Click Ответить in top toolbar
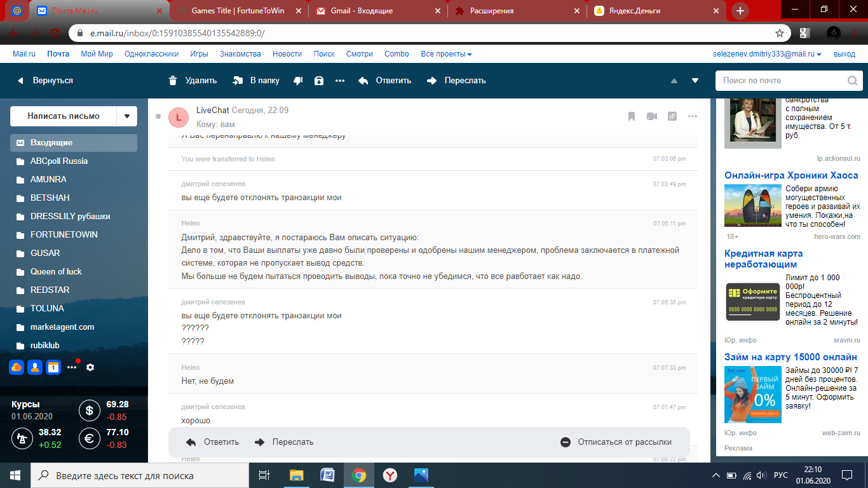Viewport: 868px width, 488px height. pos(384,81)
